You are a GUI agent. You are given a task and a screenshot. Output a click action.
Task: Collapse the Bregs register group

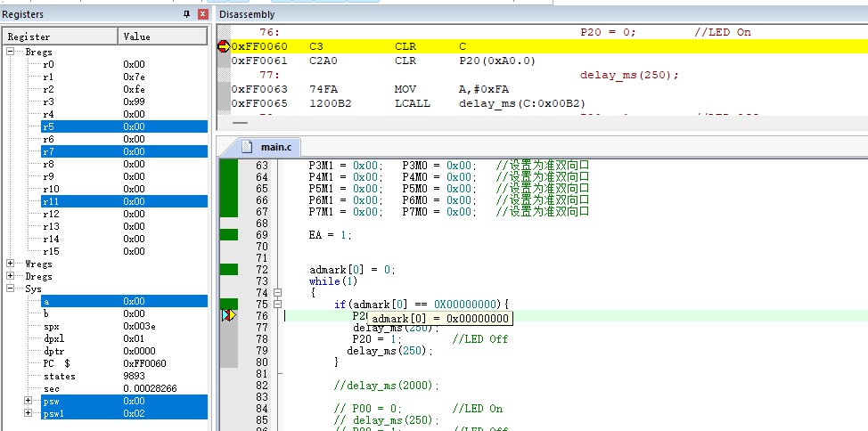click(11, 52)
